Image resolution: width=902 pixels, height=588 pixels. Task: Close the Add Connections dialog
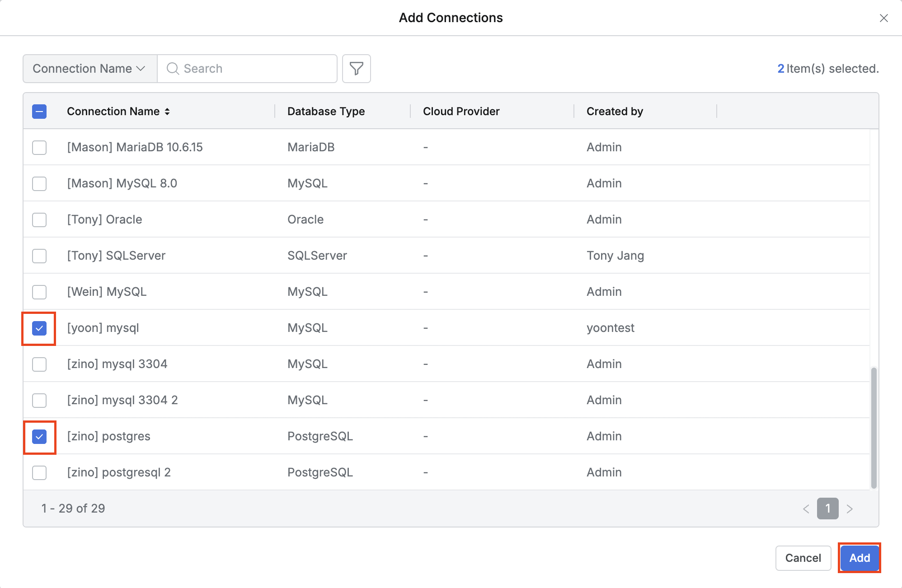(883, 18)
